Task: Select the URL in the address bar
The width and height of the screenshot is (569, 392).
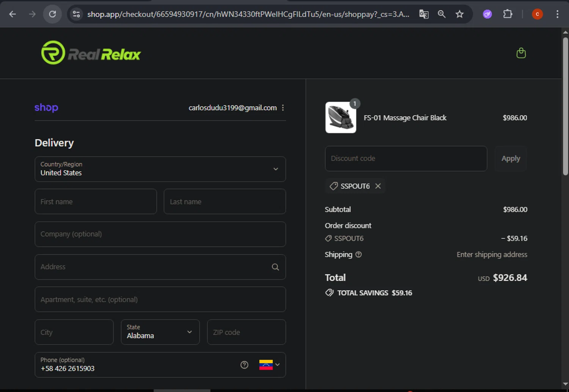Action: [248, 14]
